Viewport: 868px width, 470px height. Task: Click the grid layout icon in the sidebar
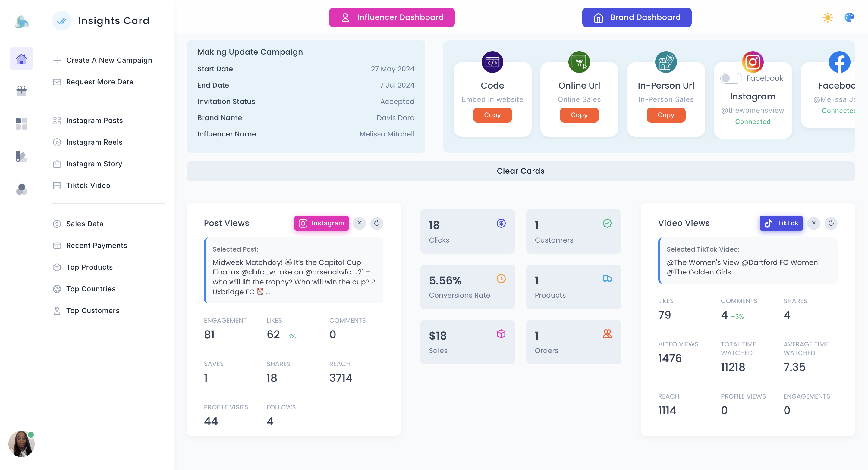[21, 123]
